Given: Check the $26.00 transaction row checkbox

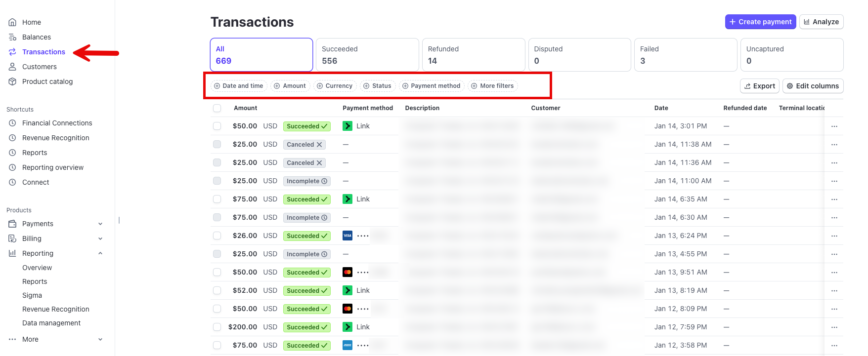Looking at the screenshot, I should [x=217, y=236].
